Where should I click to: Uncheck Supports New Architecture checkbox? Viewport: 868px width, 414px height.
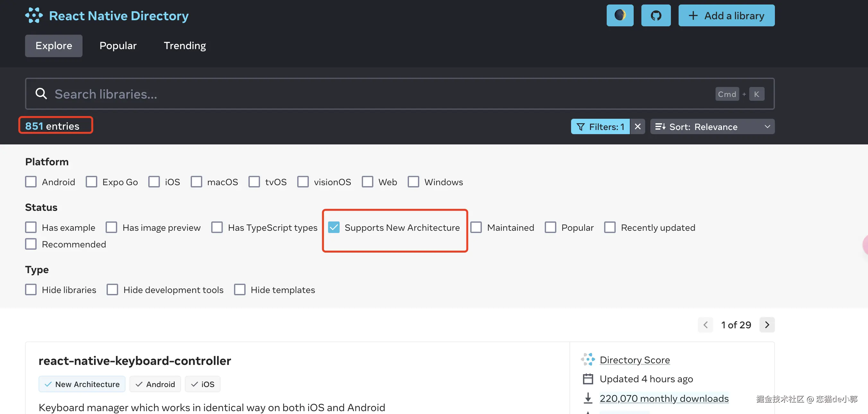334,228
